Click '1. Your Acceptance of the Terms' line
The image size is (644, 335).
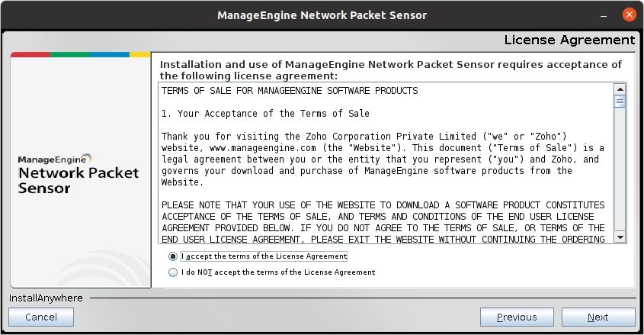tap(265, 114)
